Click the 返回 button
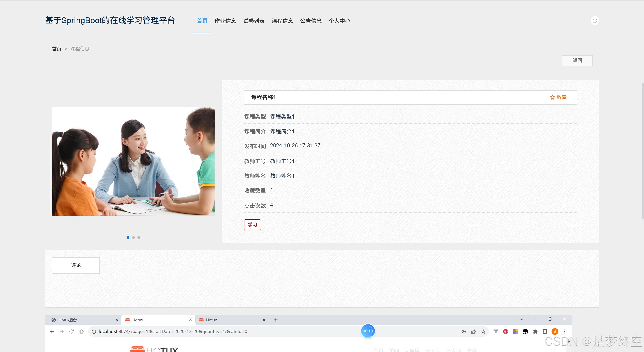Image resolution: width=644 pixels, height=352 pixels. tap(577, 61)
